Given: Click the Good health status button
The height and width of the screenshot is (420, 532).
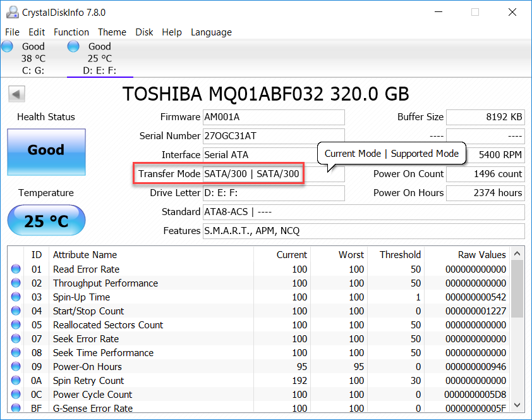Looking at the screenshot, I should point(46,151).
